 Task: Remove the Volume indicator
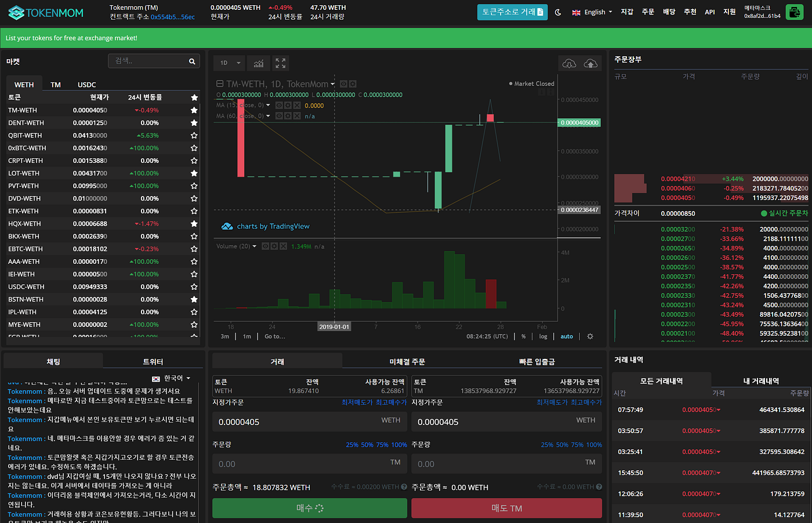284,246
